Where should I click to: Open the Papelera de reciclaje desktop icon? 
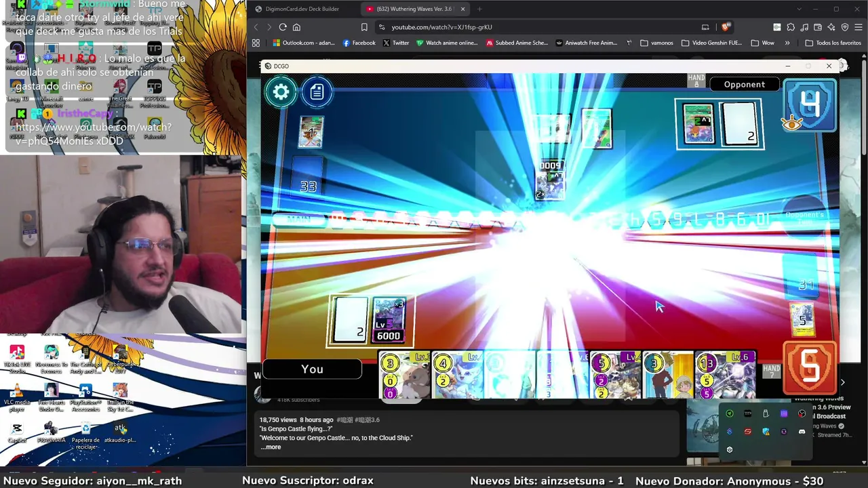click(x=85, y=434)
